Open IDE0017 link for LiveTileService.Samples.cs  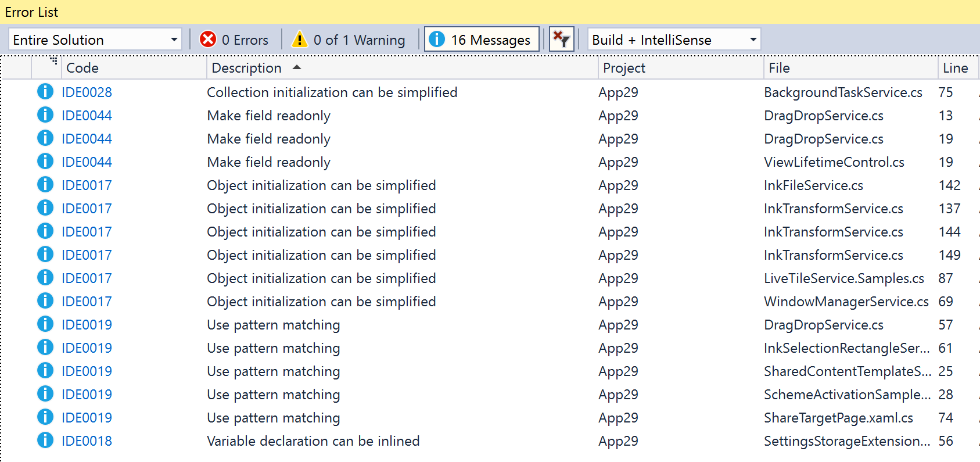87,278
